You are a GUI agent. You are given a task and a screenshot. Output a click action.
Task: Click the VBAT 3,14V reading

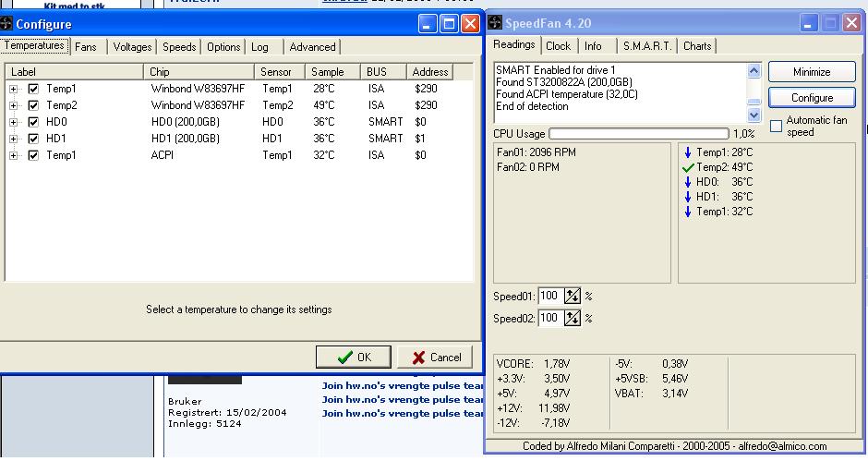point(651,394)
